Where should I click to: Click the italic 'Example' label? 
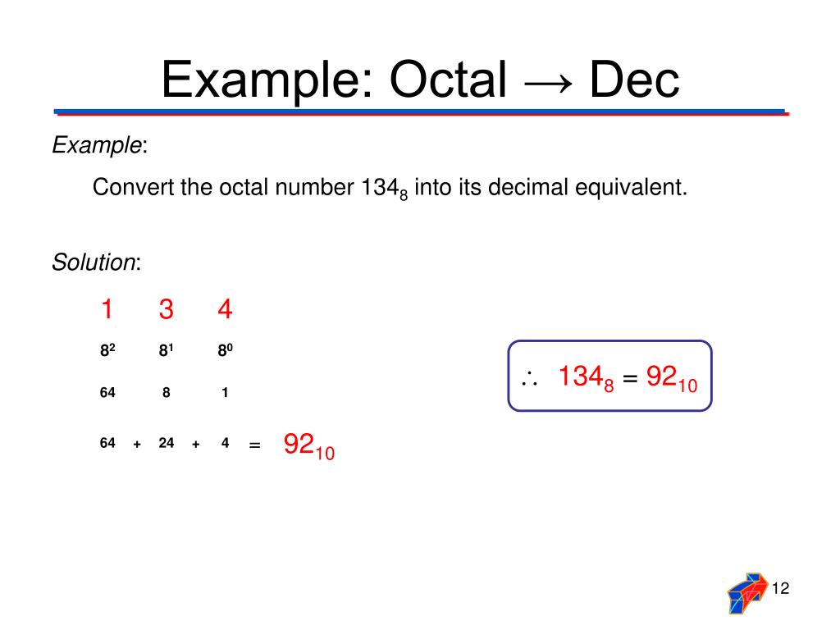tap(97, 145)
